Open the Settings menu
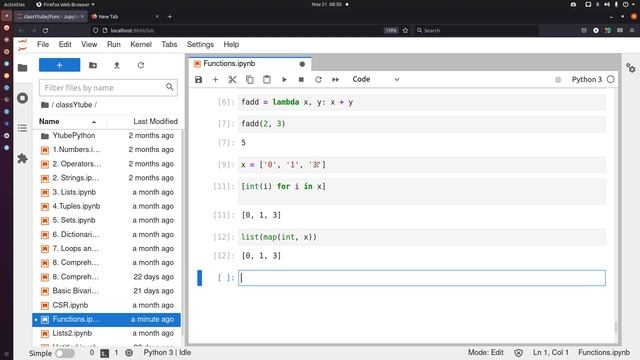The height and width of the screenshot is (360, 640). [x=200, y=44]
